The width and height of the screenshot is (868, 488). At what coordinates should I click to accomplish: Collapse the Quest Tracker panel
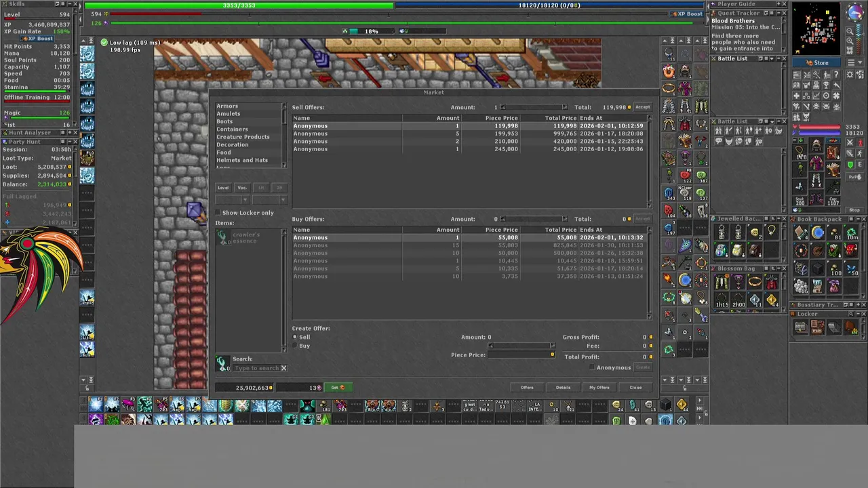click(x=778, y=13)
